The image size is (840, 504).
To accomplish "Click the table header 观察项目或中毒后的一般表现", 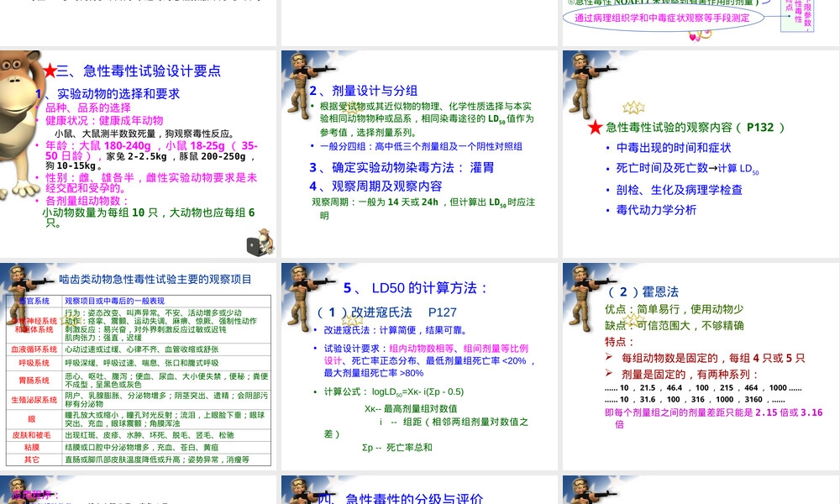I will point(114,301).
